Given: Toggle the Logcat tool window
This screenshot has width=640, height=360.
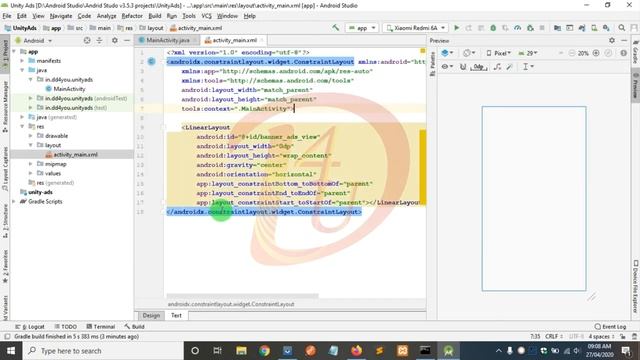Looking at the screenshot, I should [x=30, y=327].
